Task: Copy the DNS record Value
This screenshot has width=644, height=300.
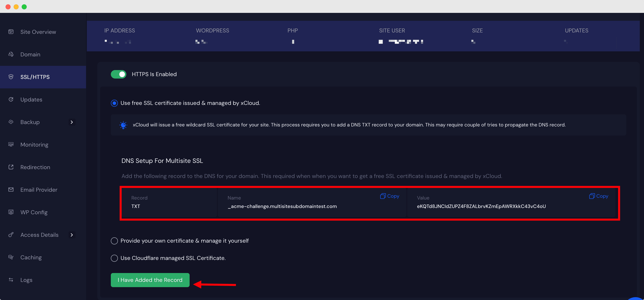Action: [x=598, y=196]
